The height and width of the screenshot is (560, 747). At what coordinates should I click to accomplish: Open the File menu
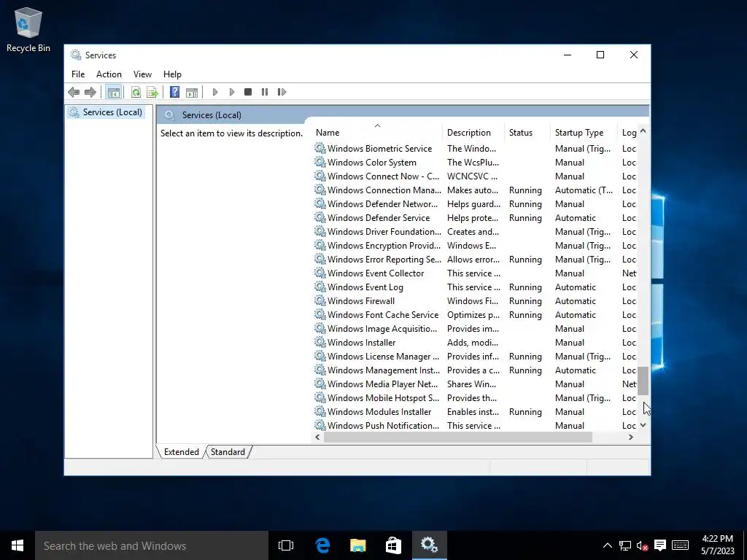78,74
